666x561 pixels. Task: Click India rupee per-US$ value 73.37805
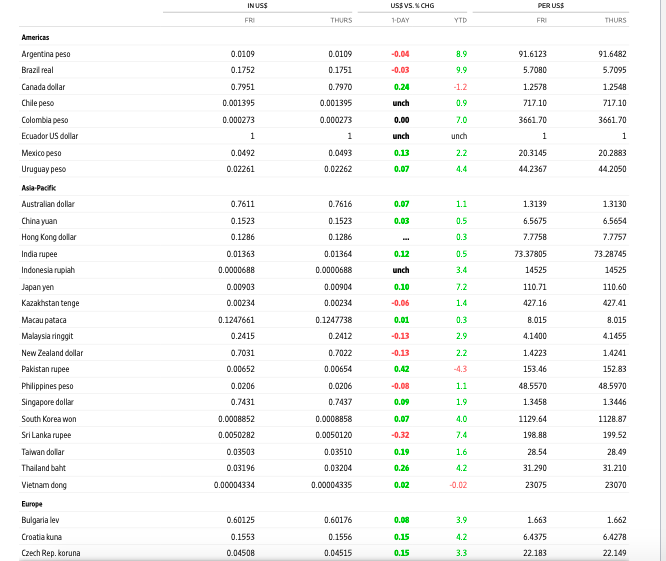click(x=531, y=254)
